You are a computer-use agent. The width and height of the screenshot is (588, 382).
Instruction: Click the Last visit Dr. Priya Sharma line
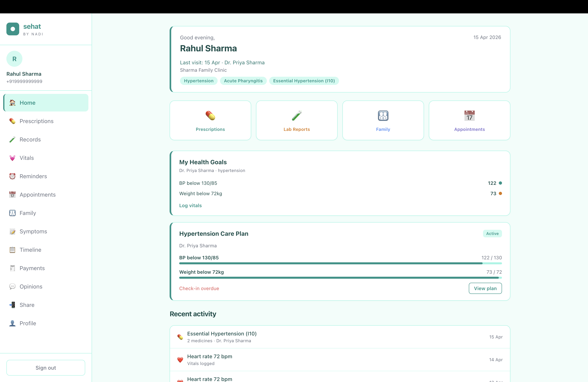[x=222, y=63]
